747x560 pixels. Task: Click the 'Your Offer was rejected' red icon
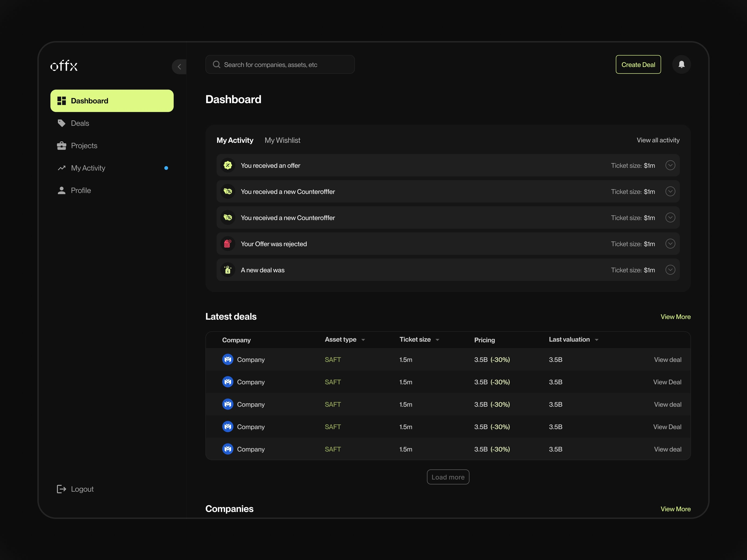[228, 244]
